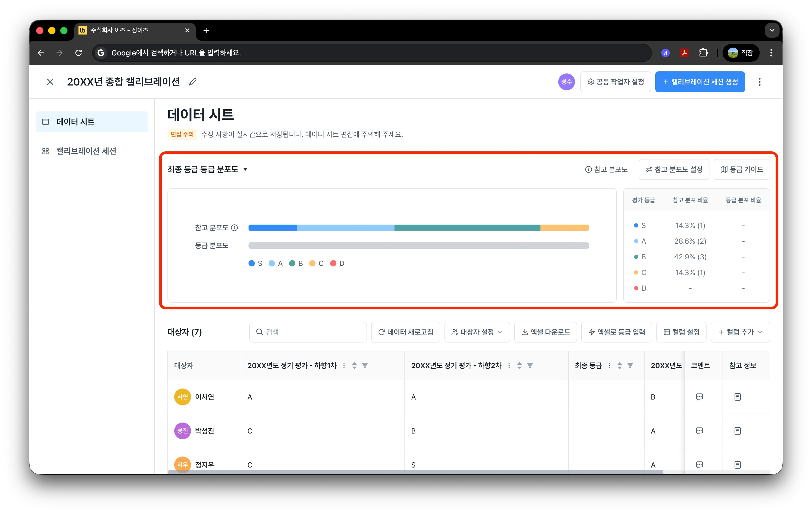This screenshot has height=513, width=812.
Task: Open a new browser tab
Action: tap(206, 30)
